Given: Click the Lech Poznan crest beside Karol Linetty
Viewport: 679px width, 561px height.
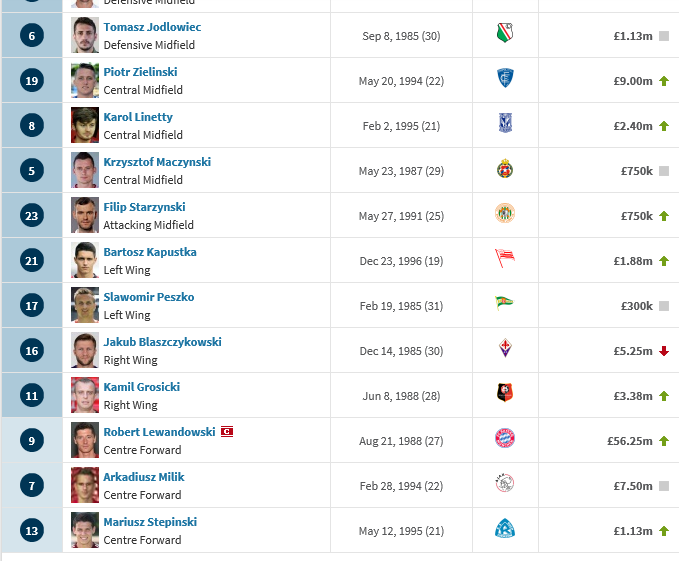Looking at the screenshot, I should click(505, 123).
